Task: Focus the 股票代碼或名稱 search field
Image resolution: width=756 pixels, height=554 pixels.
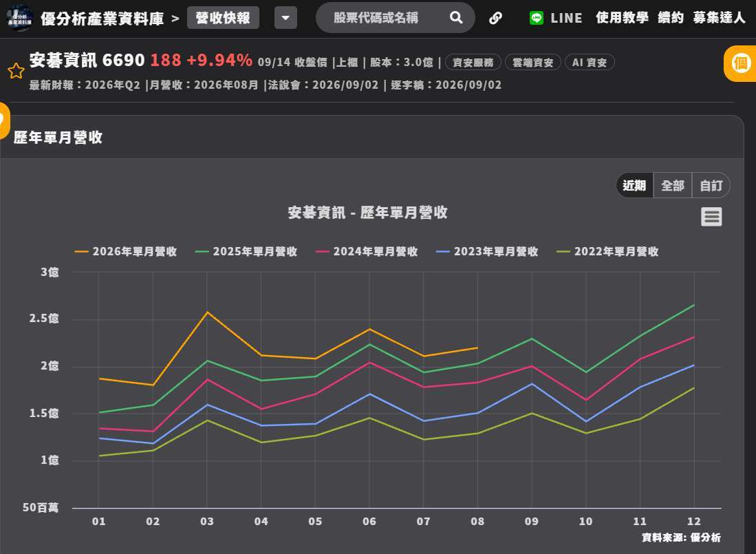Action: pyautogui.click(x=376, y=19)
